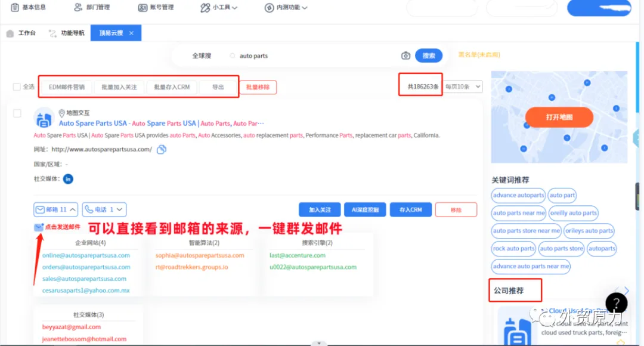The image size is (644, 346).
Task: Click email beyyazat@gmail.com
Action: 72,327
